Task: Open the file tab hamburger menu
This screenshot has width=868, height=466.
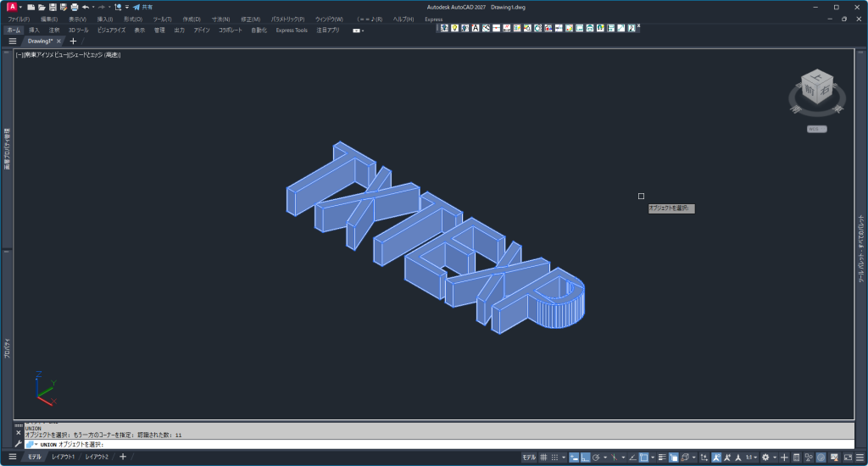Action: click(13, 41)
